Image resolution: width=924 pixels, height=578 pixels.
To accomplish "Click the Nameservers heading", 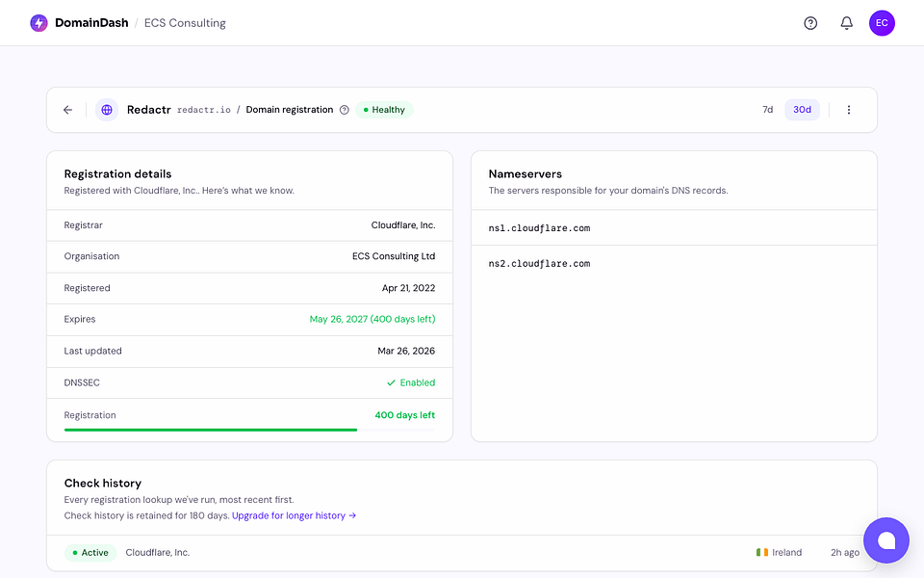I will click(x=526, y=174).
